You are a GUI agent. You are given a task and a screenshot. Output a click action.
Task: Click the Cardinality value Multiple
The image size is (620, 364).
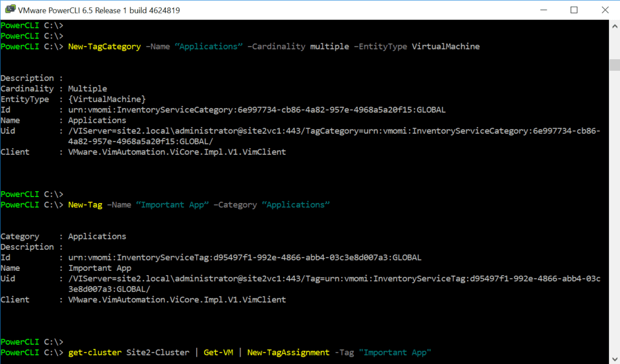coord(87,89)
